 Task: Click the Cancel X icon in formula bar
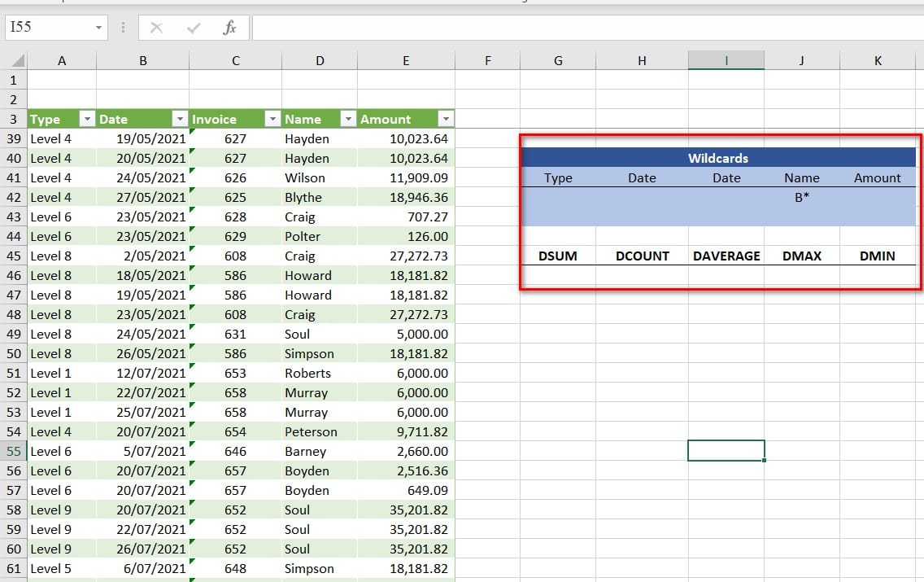coord(157,28)
